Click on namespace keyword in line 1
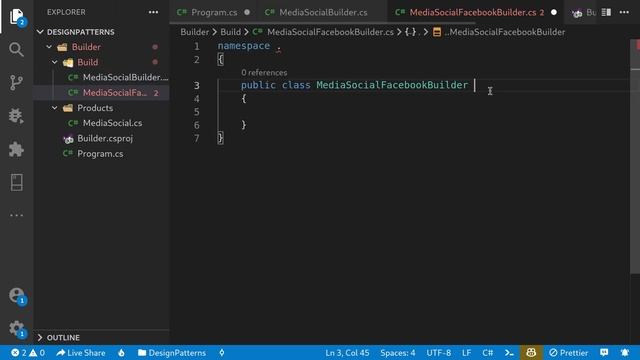This screenshot has height=360, width=640. point(244,46)
